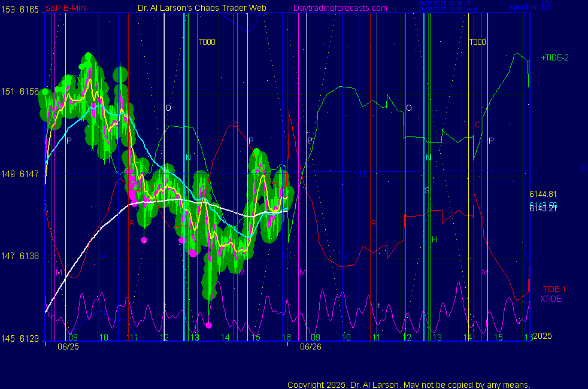Click the 06/25/2025 20:20 UT timestamp

[445, 4]
